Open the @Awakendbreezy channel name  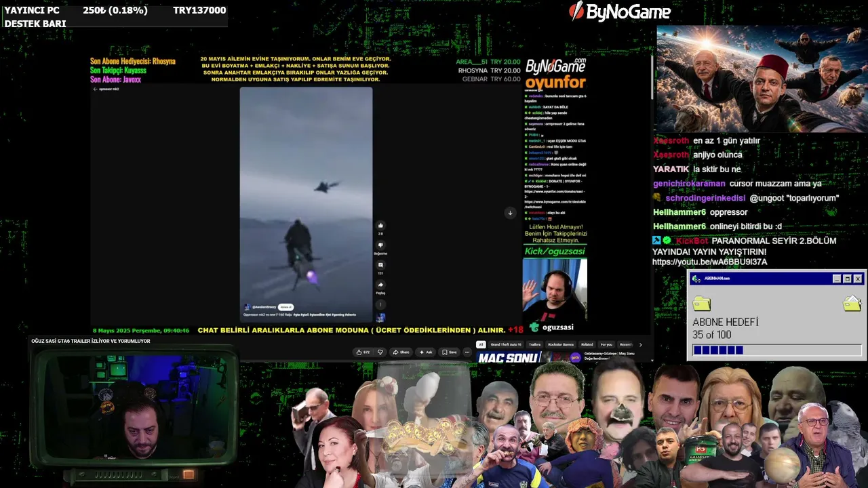click(264, 307)
